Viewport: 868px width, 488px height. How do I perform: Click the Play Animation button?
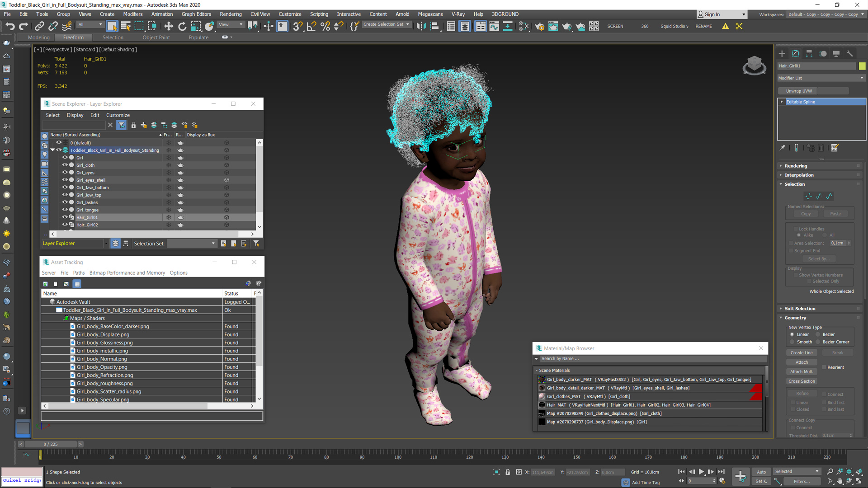[702, 471]
